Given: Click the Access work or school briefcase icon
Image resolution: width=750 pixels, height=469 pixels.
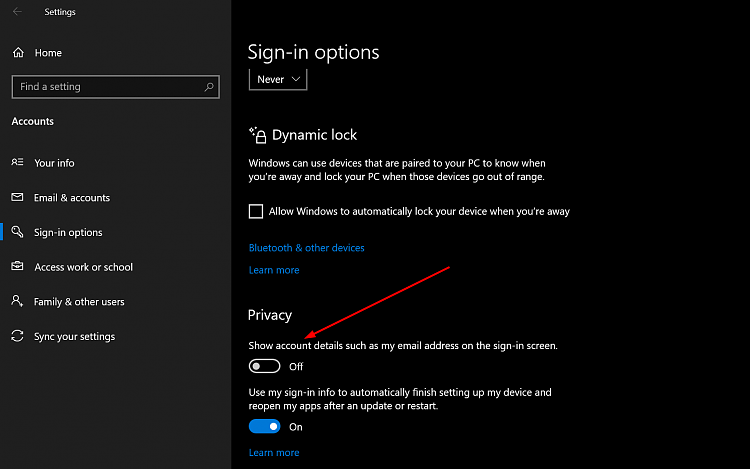Looking at the screenshot, I should point(17,266).
